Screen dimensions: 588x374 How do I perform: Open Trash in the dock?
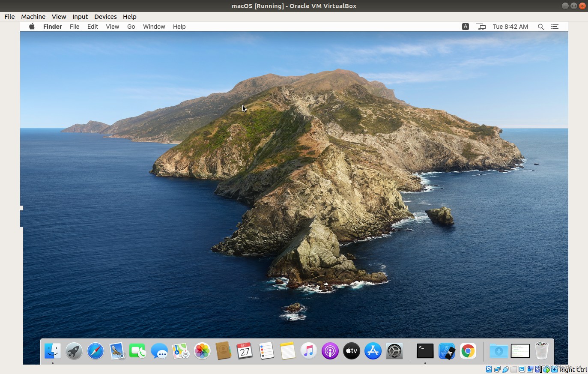point(542,351)
